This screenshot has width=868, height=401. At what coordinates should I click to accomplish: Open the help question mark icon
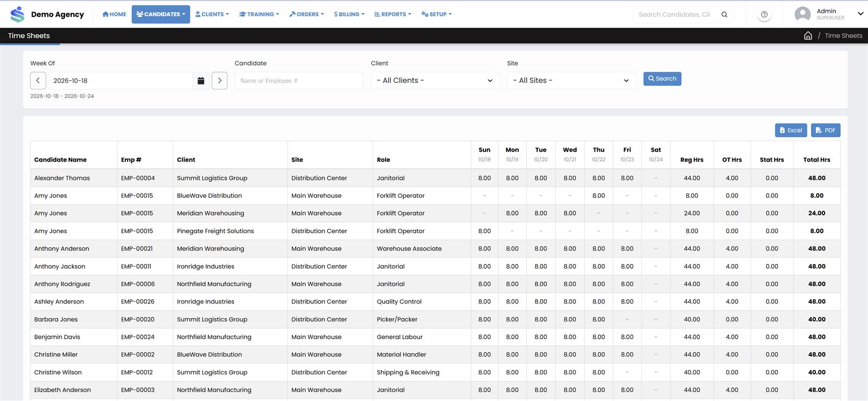(x=764, y=15)
